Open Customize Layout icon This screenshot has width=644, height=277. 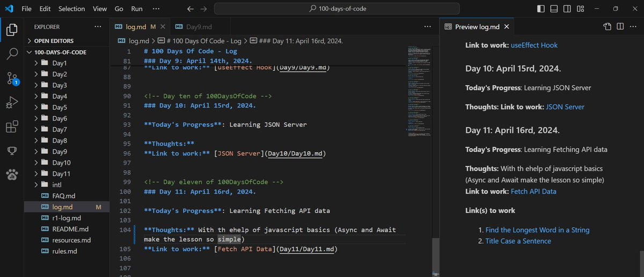pyautogui.click(x=581, y=9)
